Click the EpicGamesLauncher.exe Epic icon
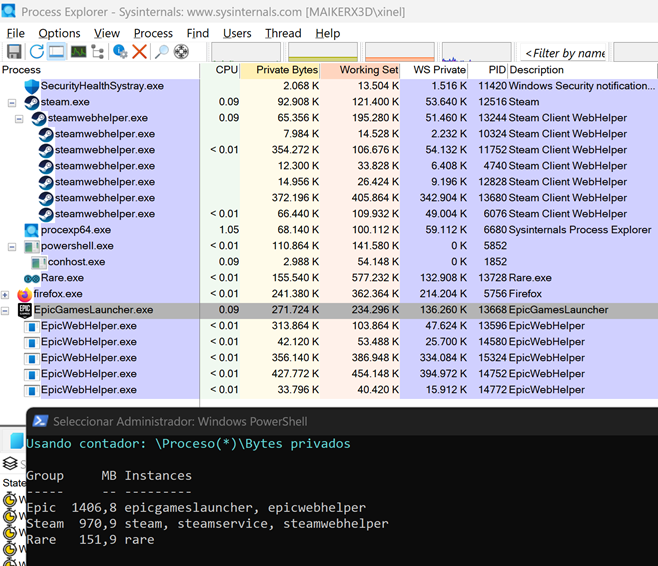This screenshot has height=566, width=658. (x=24, y=310)
